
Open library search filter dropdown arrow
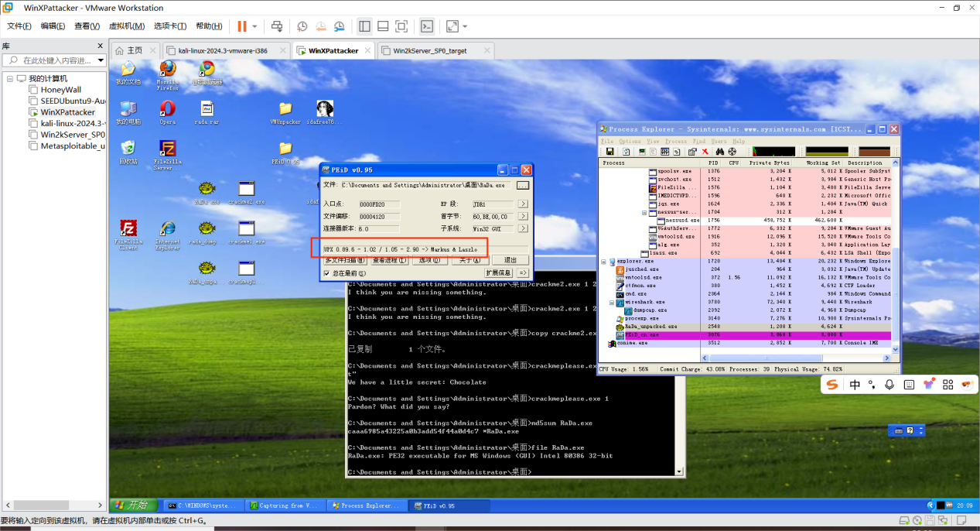(101, 60)
